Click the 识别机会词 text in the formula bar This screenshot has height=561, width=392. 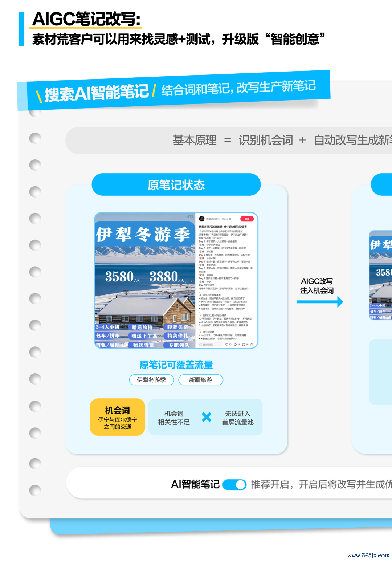(x=266, y=140)
